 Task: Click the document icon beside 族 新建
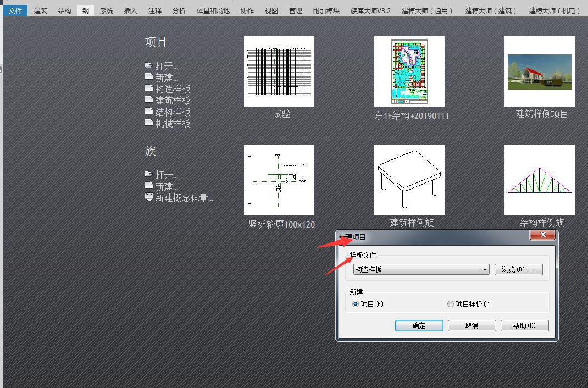tap(148, 185)
